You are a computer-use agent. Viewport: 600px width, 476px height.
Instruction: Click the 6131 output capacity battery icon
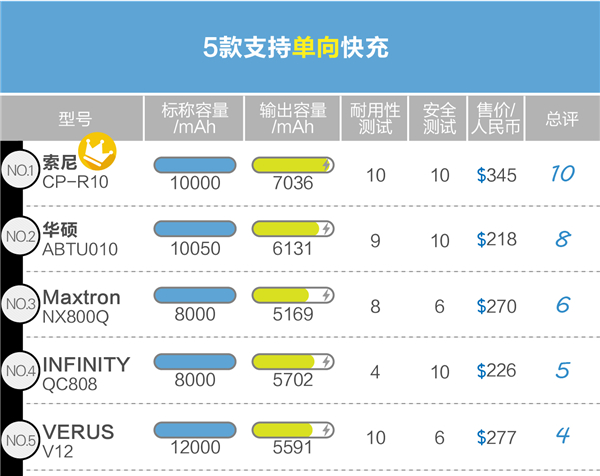[x=294, y=229]
